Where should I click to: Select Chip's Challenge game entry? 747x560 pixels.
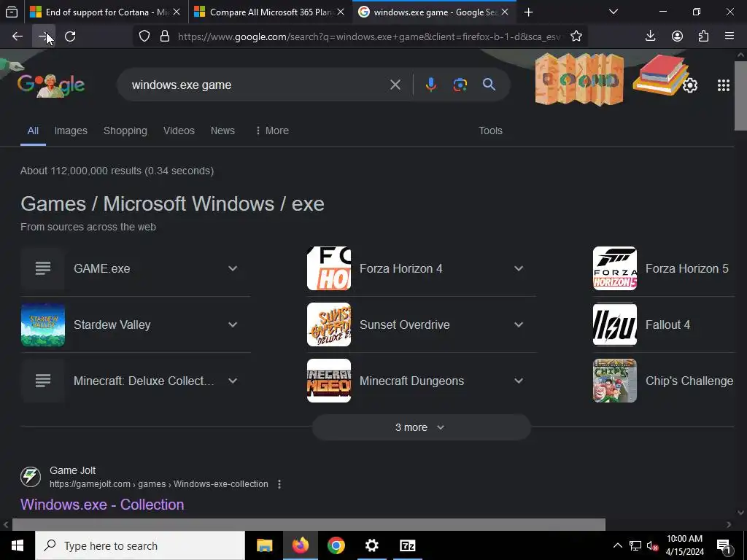[664, 381]
